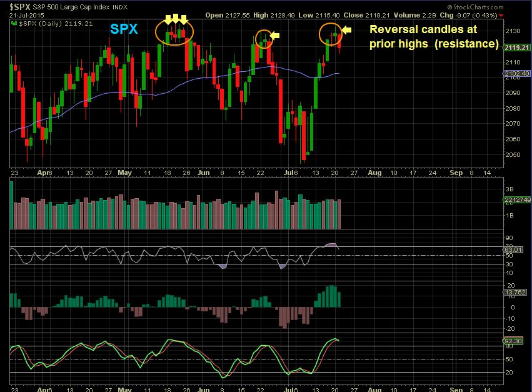Image resolution: width=532 pixels, height=392 pixels.
Task: Click the 92.30 stochastic value tag
Action: (513, 341)
